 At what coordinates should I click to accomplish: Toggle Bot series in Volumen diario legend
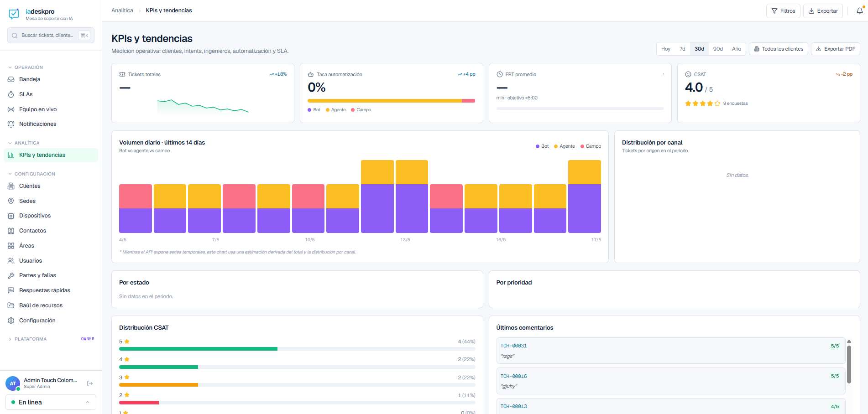coord(542,146)
